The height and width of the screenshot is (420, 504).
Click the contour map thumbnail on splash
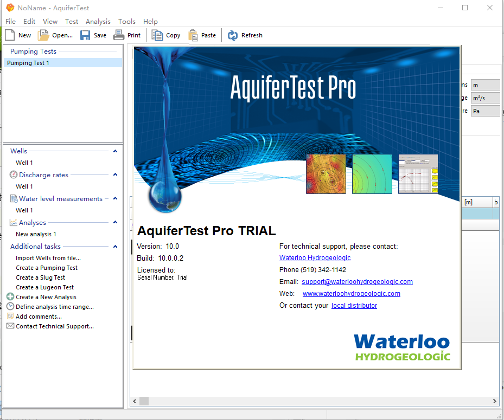coord(326,174)
